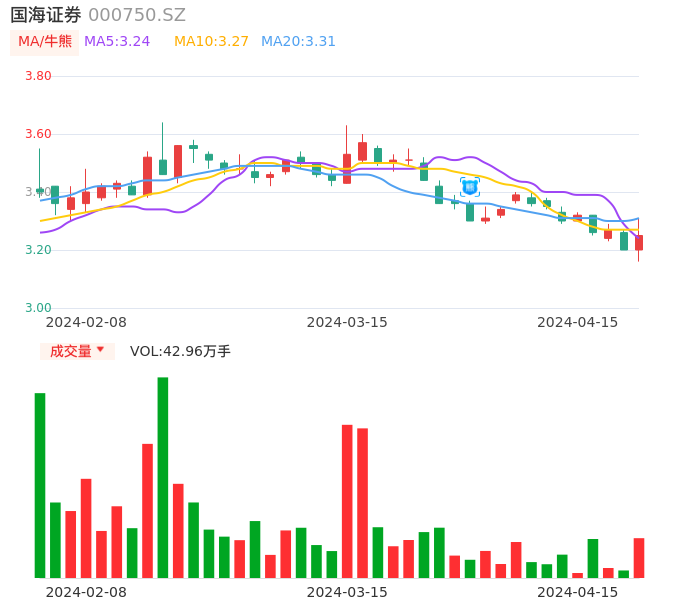
Task: Click the MA20:3.31 legend label
Action: pos(298,42)
